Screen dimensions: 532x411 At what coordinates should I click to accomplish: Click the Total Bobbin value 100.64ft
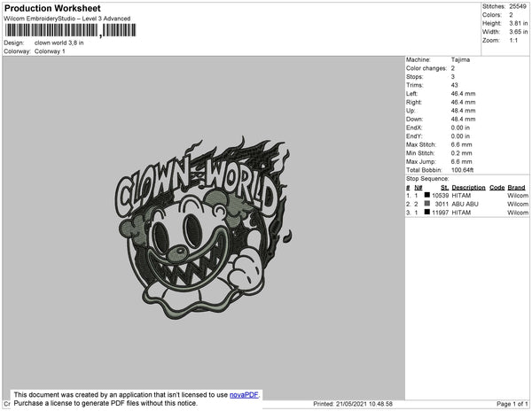pos(462,170)
